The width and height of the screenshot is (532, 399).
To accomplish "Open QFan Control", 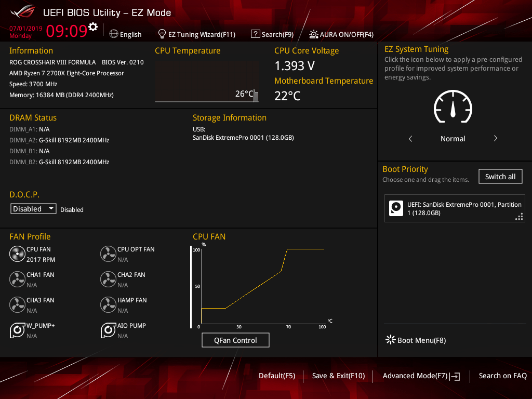I will pos(235,340).
